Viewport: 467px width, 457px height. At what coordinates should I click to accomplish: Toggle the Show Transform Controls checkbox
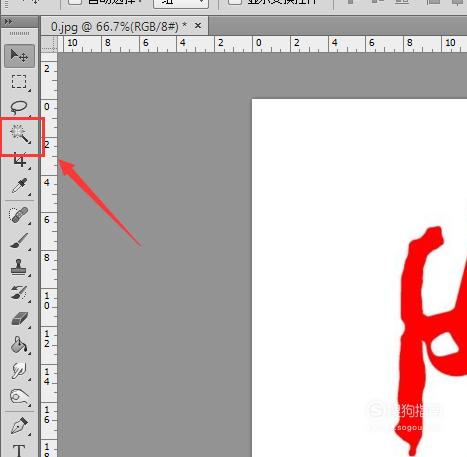(x=235, y=2)
